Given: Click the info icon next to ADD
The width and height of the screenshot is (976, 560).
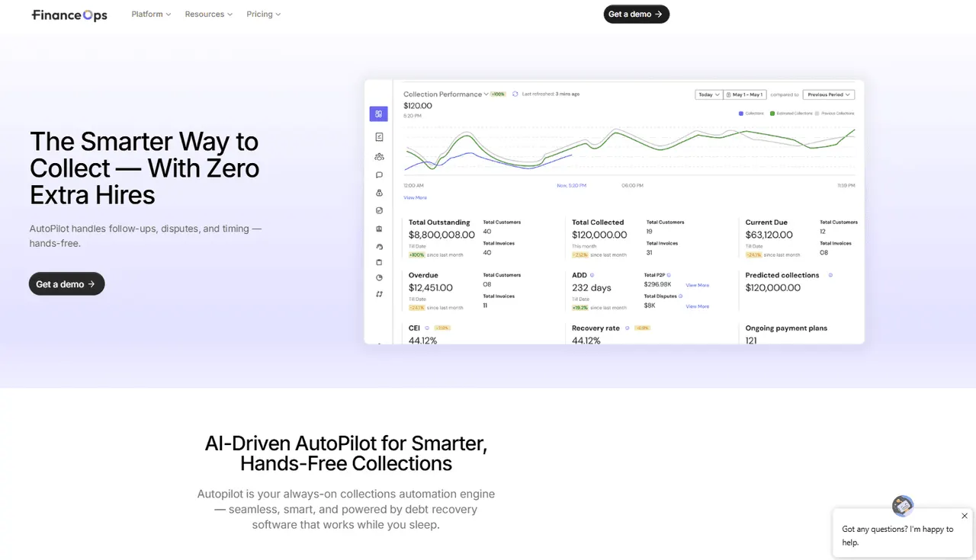Looking at the screenshot, I should pos(592,275).
